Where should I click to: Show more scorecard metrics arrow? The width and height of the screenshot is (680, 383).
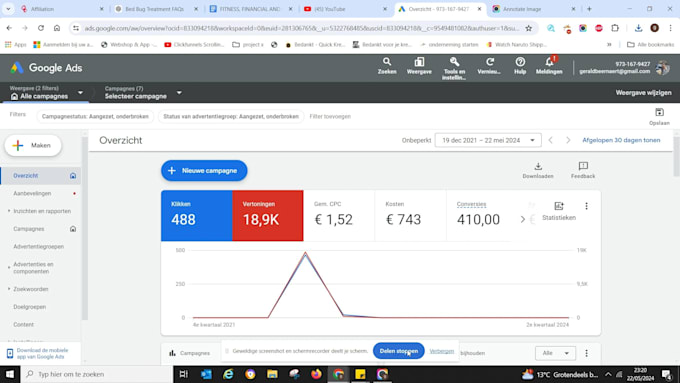(523, 219)
